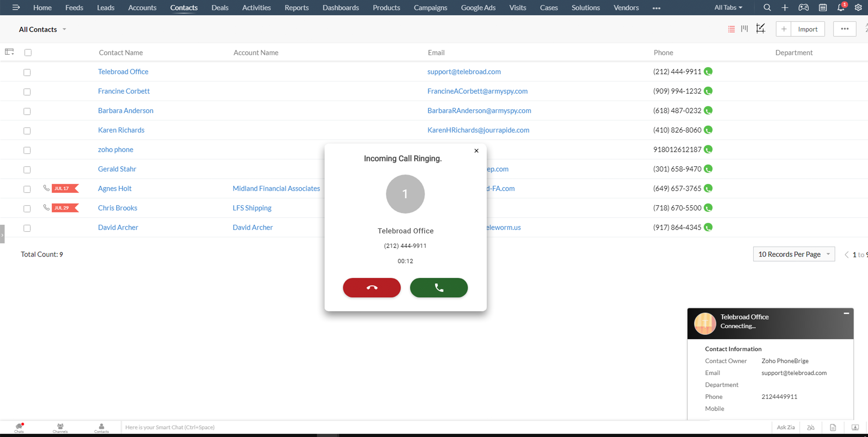Check the Karen Richards row checkbox

coord(27,131)
